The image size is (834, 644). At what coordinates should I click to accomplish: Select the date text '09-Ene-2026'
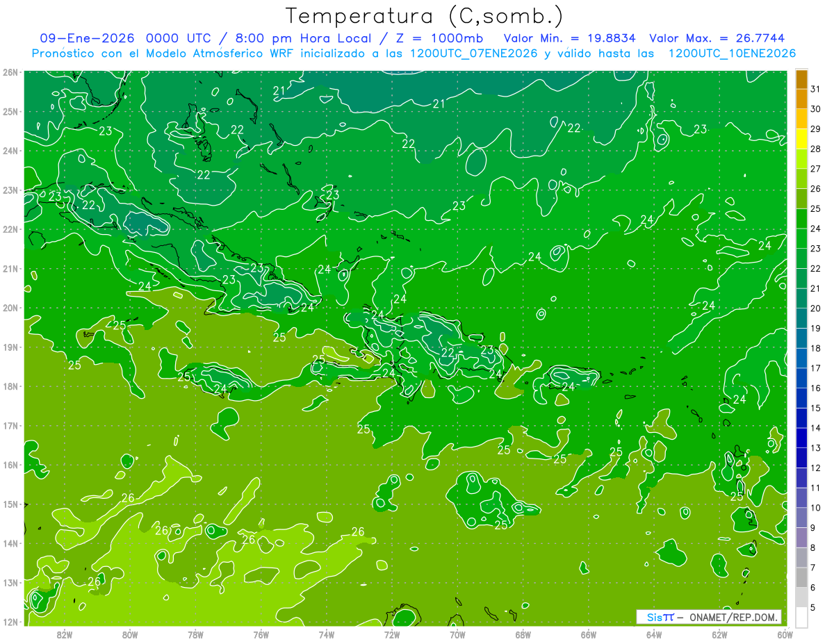click(85, 38)
